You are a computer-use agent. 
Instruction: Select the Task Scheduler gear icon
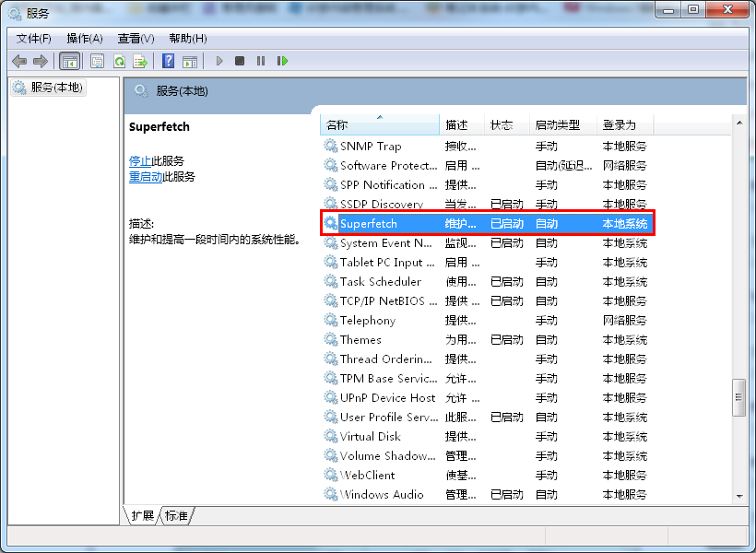[x=330, y=281]
